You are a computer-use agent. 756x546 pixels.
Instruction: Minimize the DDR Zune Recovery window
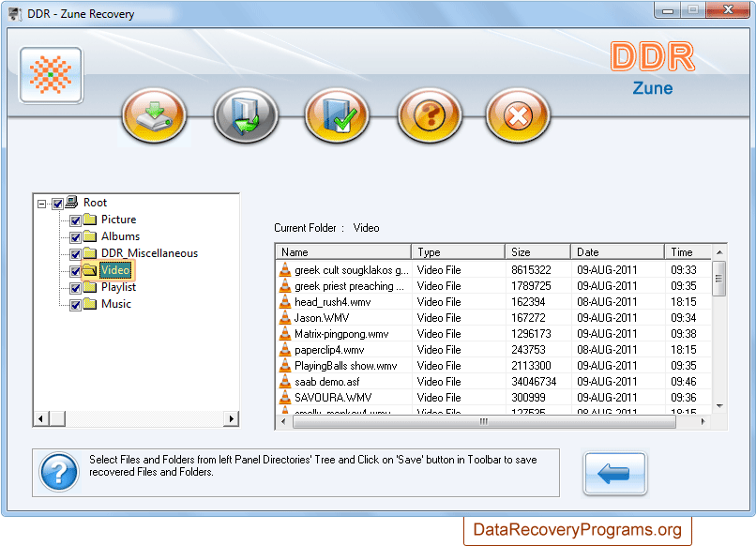tap(668, 10)
